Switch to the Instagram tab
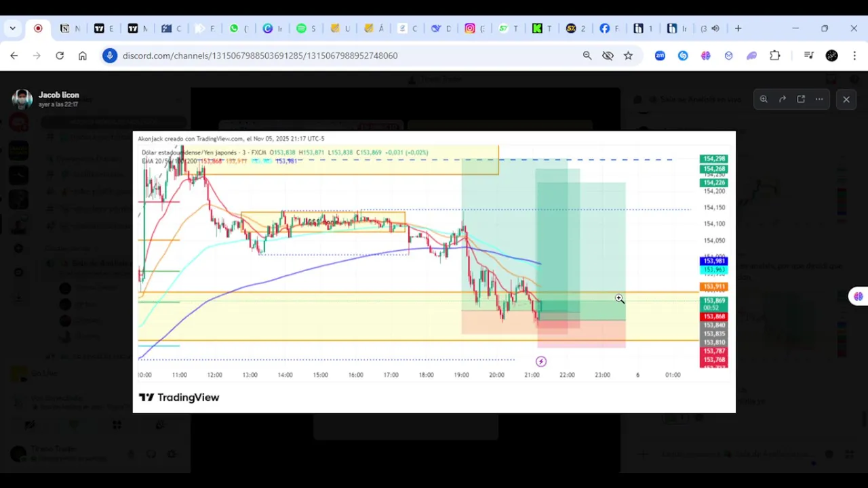 click(475, 28)
